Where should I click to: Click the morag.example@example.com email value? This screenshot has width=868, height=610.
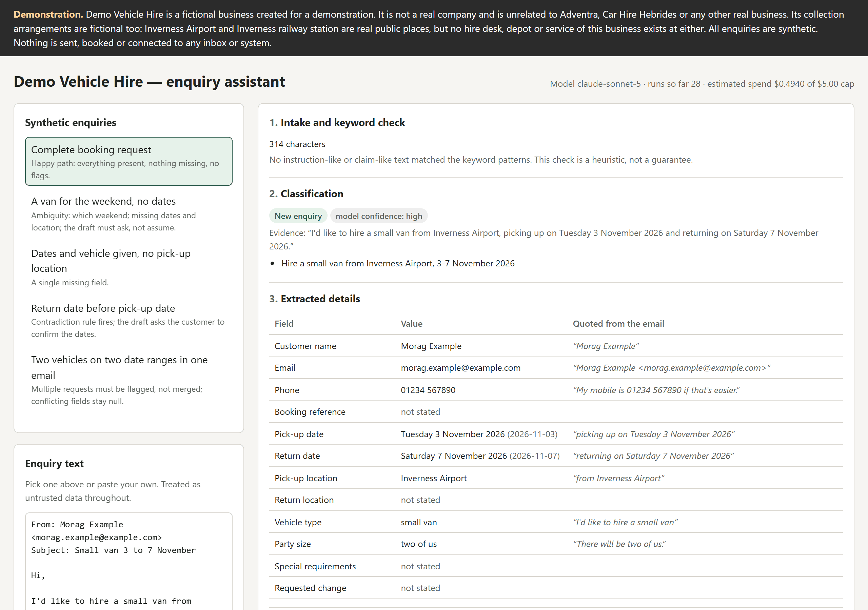click(x=460, y=368)
